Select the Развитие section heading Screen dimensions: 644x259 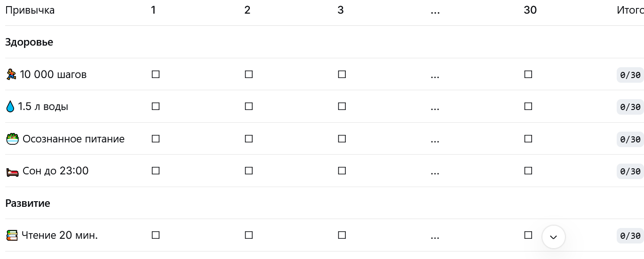click(28, 203)
